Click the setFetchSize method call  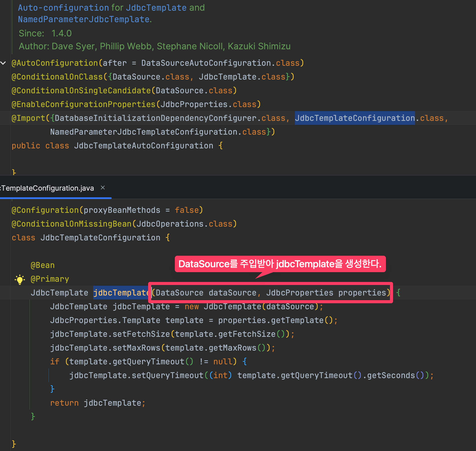pyautogui.click(x=141, y=334)
